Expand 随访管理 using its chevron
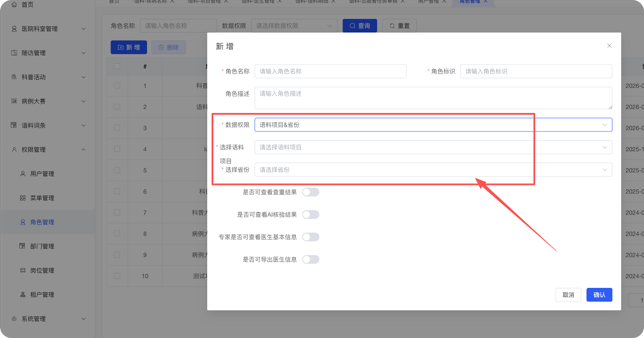The image size is (644, 338). point(84,53)
